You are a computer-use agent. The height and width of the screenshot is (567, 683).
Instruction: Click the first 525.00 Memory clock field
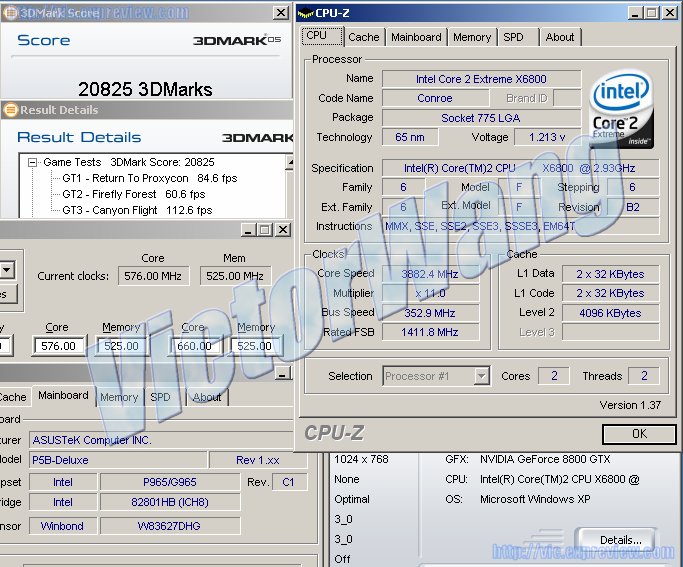(x=121, y=346)
